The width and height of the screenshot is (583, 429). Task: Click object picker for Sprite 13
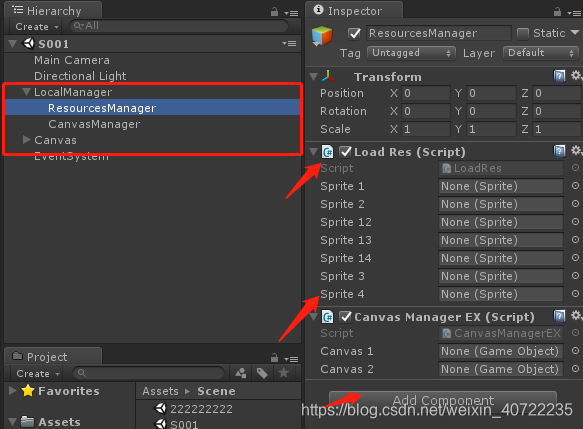tap(575, 240)
